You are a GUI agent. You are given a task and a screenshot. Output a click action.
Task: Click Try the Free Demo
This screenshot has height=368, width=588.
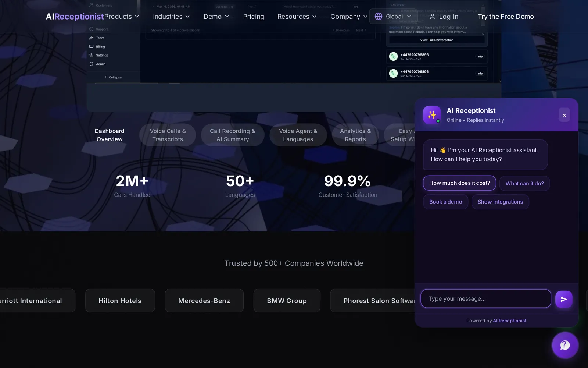click(x=506, y=17)
